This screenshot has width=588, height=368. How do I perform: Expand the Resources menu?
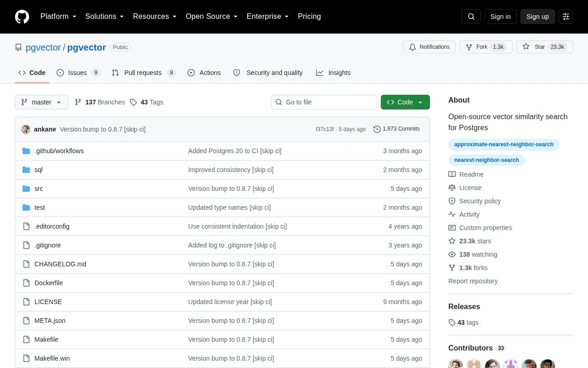pos(155,17)
